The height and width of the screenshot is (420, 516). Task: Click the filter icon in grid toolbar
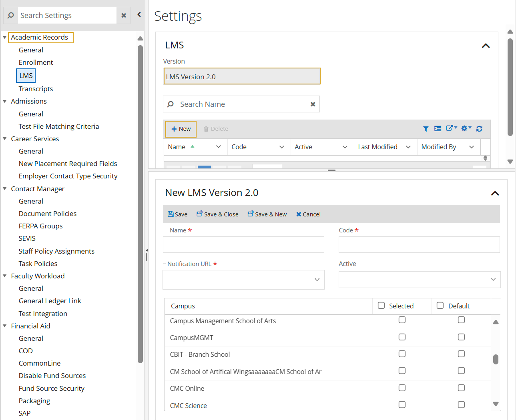pyautogui.click(x=426, y=129)
